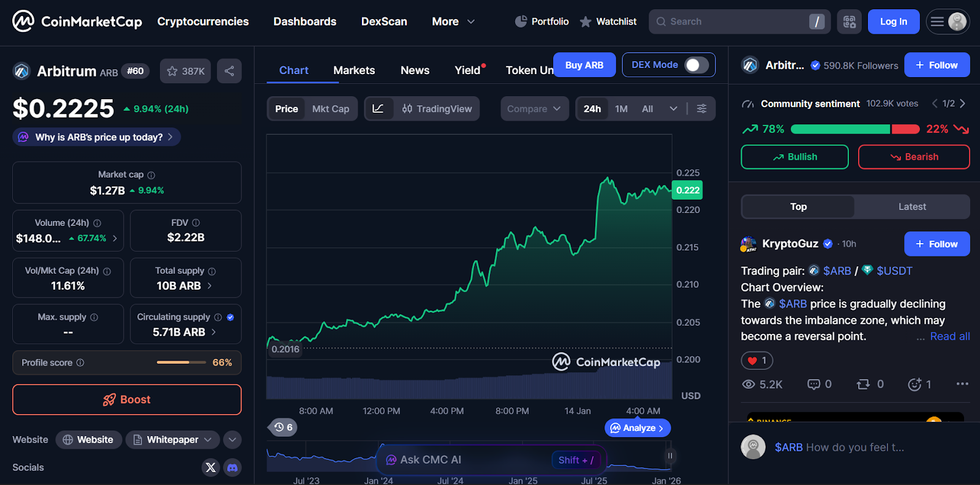
Task: Click the share icon beside Arbitrum watchlist count
Action: pyautogui.click(x=229, y=71)
